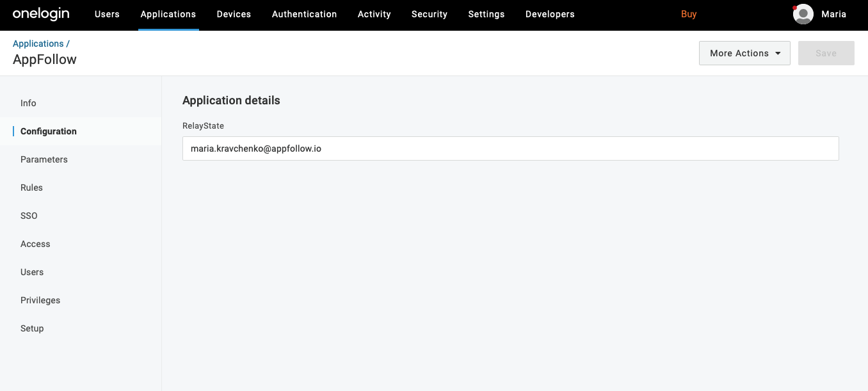Open the Activity top menu
This screenshot has width=868, height=391.
[374, 14]
